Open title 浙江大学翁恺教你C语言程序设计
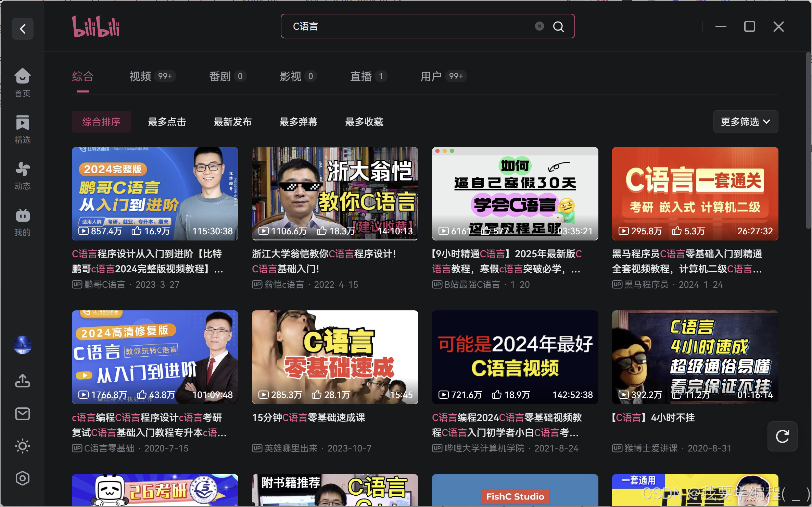812x507 pixels. tap(324, 261)
